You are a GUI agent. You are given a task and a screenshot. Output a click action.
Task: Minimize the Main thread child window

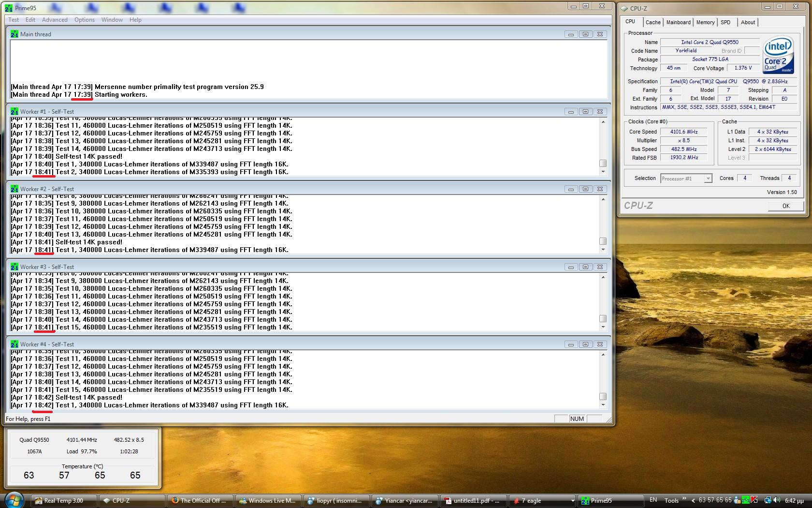(571, 34)
